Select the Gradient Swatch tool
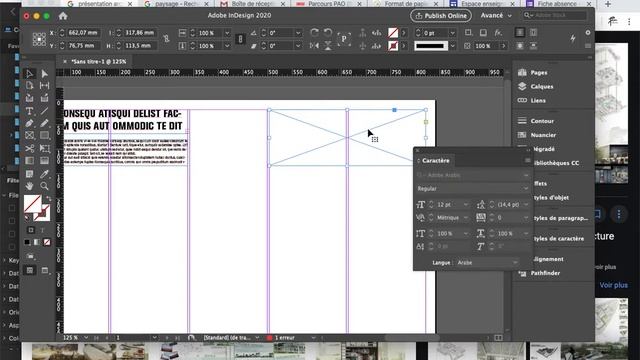 (29, 161)
